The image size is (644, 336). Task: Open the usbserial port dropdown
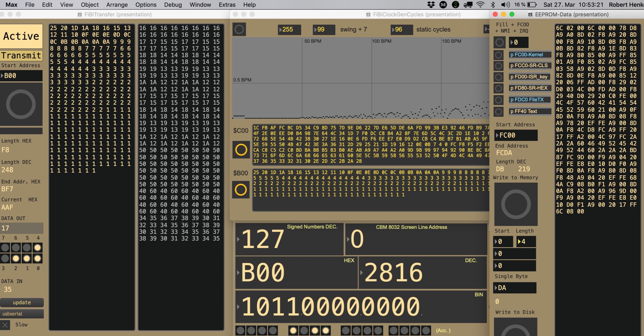pos(22,314)
